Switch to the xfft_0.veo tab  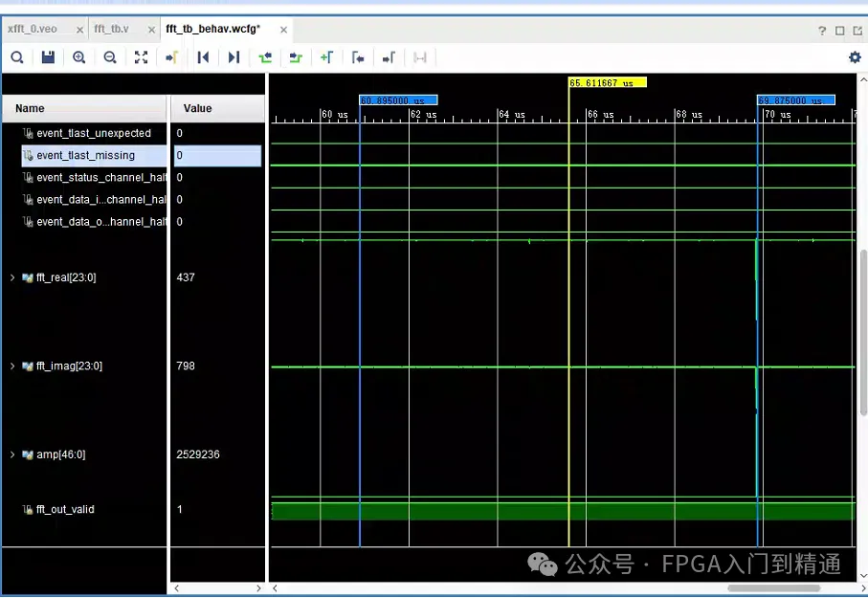33,29
